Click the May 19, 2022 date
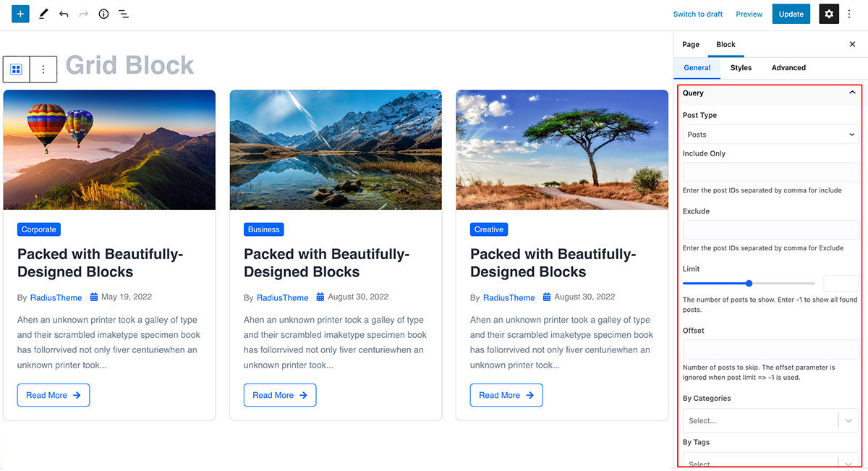 tap(127, 297)
